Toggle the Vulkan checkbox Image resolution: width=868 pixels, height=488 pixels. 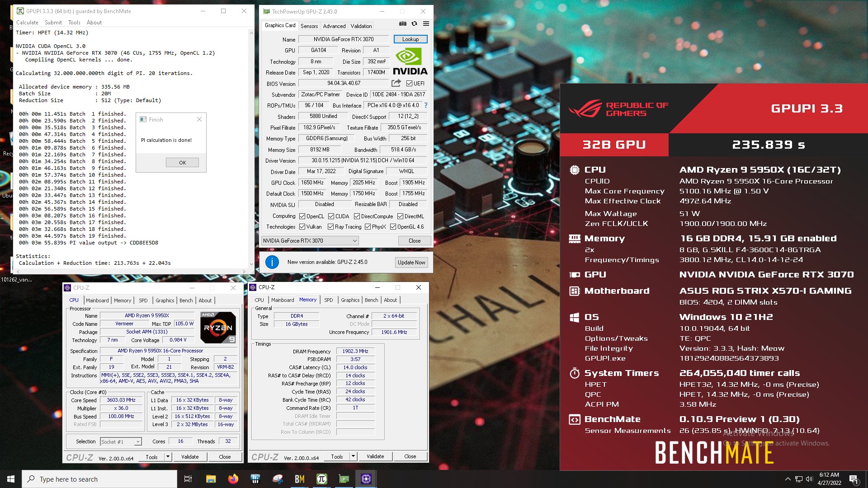[x=302, y=227]
